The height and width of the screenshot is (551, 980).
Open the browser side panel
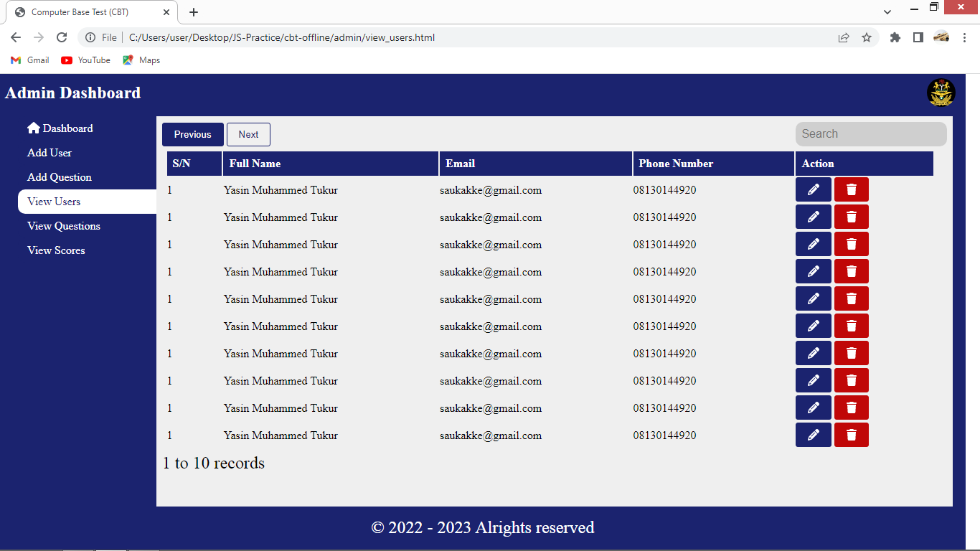(918, 37)
